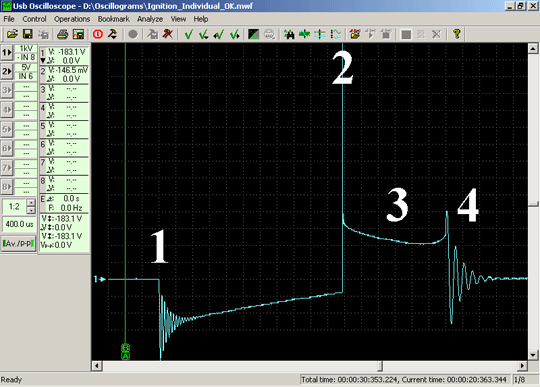Click the gray record circle icon
This screenshot has width=540, height=387.
coord(133,34)
